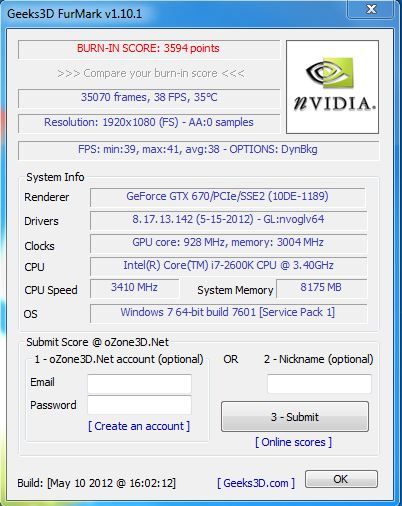Viewport: 402px width, 506px height.
Task: Click the Build May 10 2012 text
Action: (x=97, y=483)
